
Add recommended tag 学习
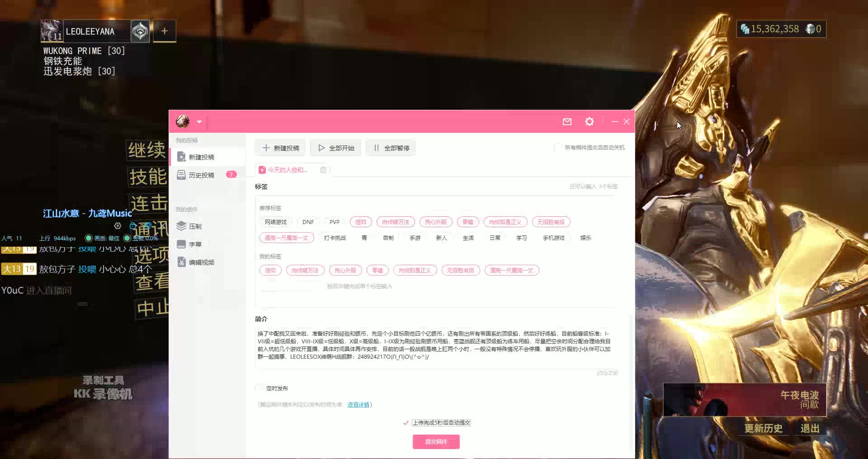(x=522, y=238)
